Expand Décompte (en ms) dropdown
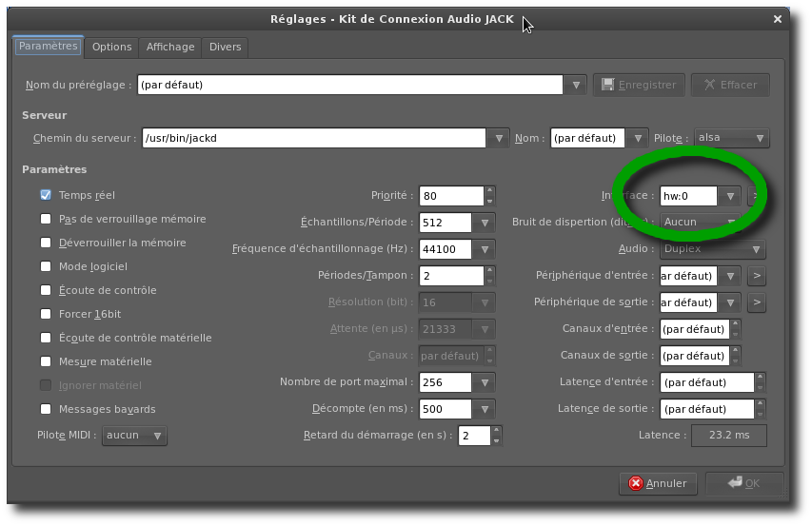This screenshot has width=812, height=526. [x=485, y=409]
